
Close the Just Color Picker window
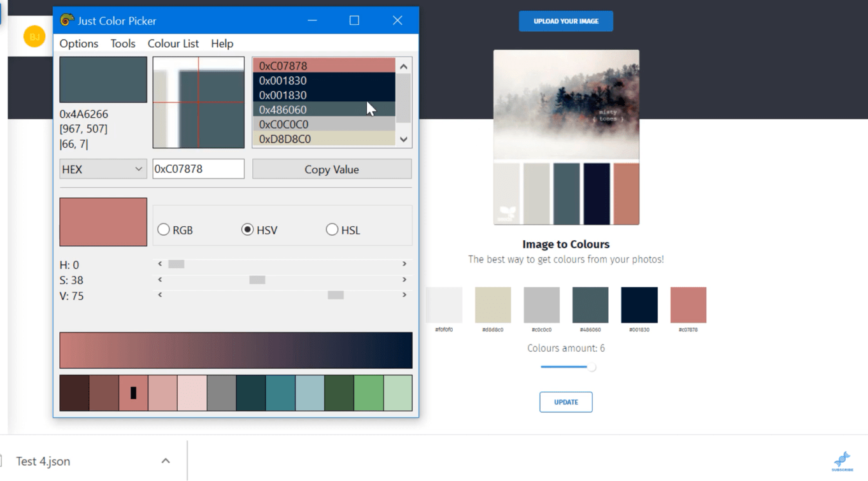point(397,20)
